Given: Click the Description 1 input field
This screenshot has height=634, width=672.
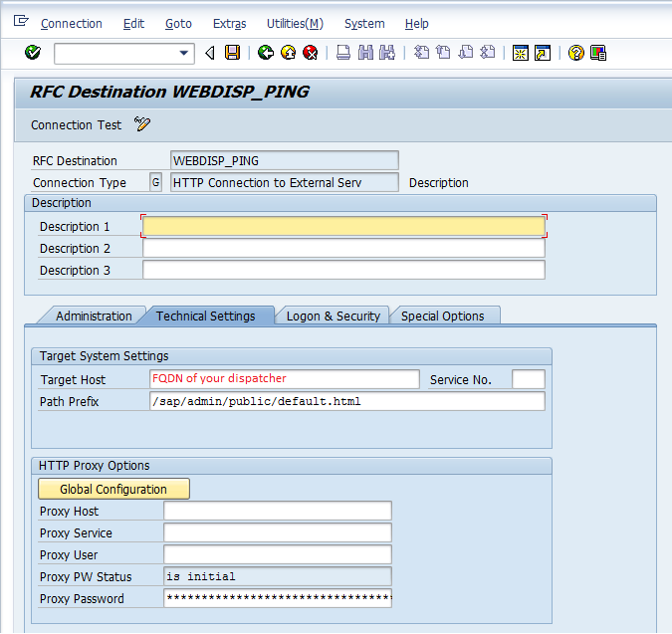Looking at the screenshot, I should (343, 226).
